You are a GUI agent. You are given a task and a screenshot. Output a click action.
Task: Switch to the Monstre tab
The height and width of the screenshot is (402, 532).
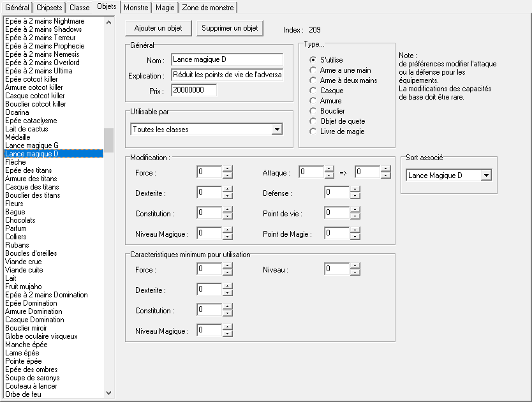click(136, 7)
